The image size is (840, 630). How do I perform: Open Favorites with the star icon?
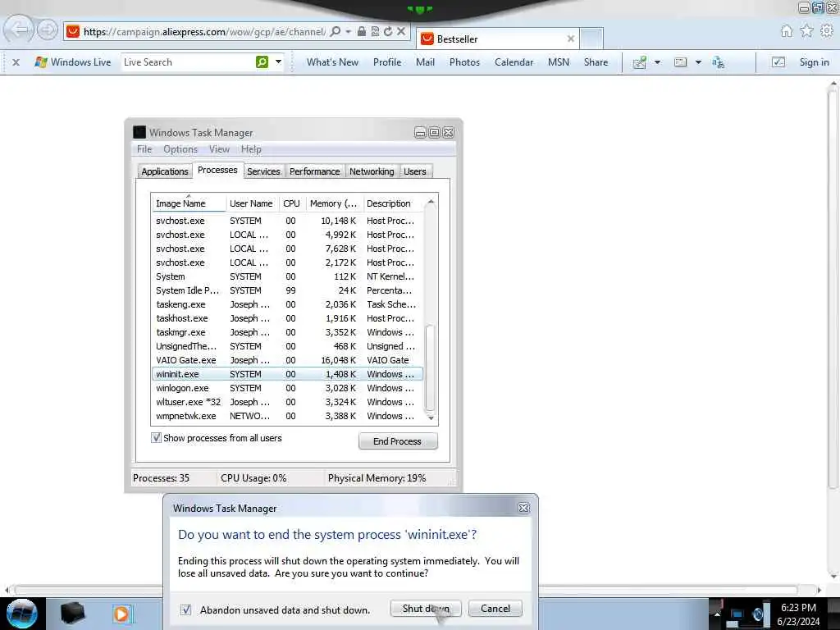click(x=807, y=31)
